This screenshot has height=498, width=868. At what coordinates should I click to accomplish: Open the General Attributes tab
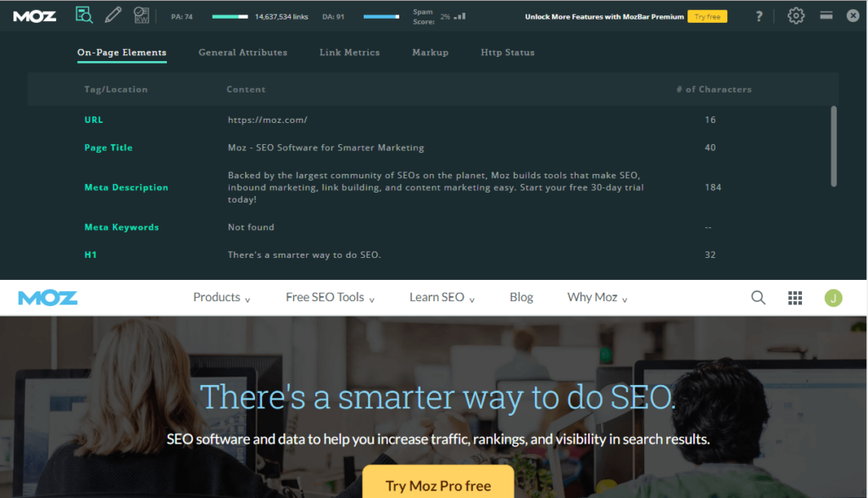(242, 52)
